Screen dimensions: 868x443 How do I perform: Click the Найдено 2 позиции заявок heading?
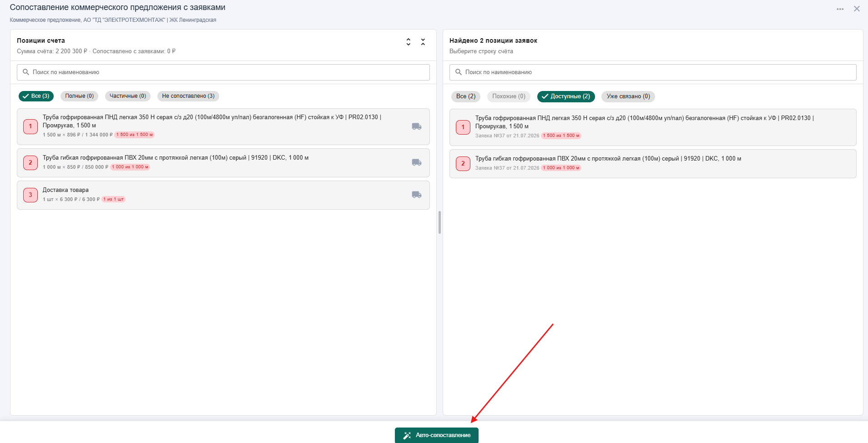(x=493, y=40)
